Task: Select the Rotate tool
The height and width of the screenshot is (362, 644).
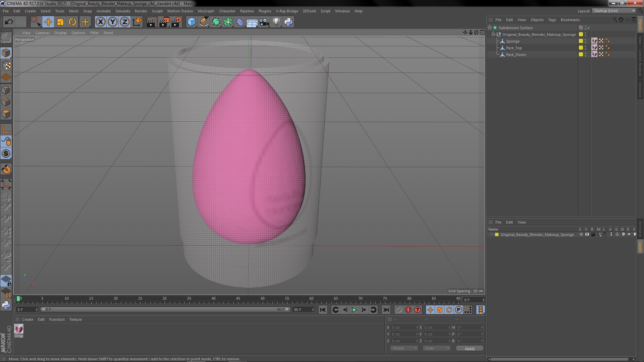Action: click(x=72, y=22)
